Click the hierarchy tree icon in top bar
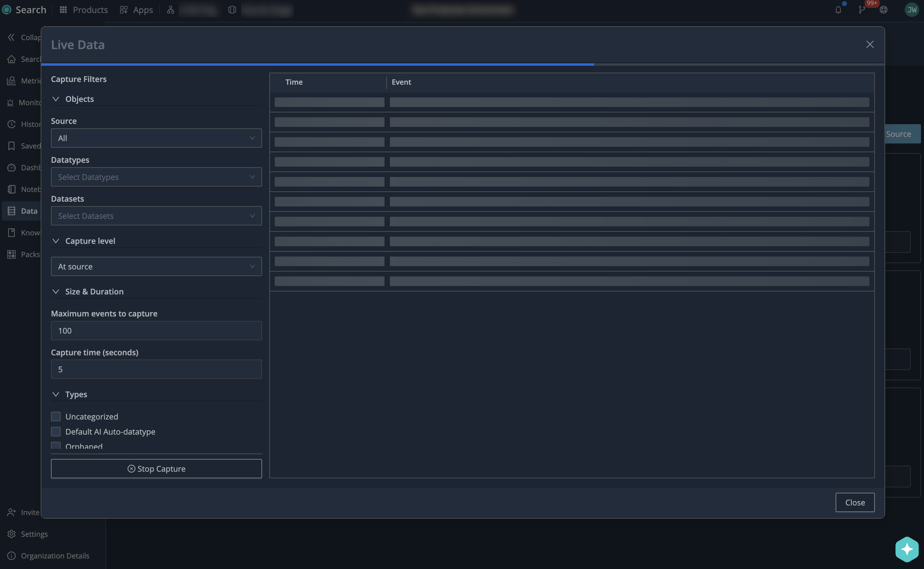This screenshot has width=924, height=569. click(x=171, y=9)
